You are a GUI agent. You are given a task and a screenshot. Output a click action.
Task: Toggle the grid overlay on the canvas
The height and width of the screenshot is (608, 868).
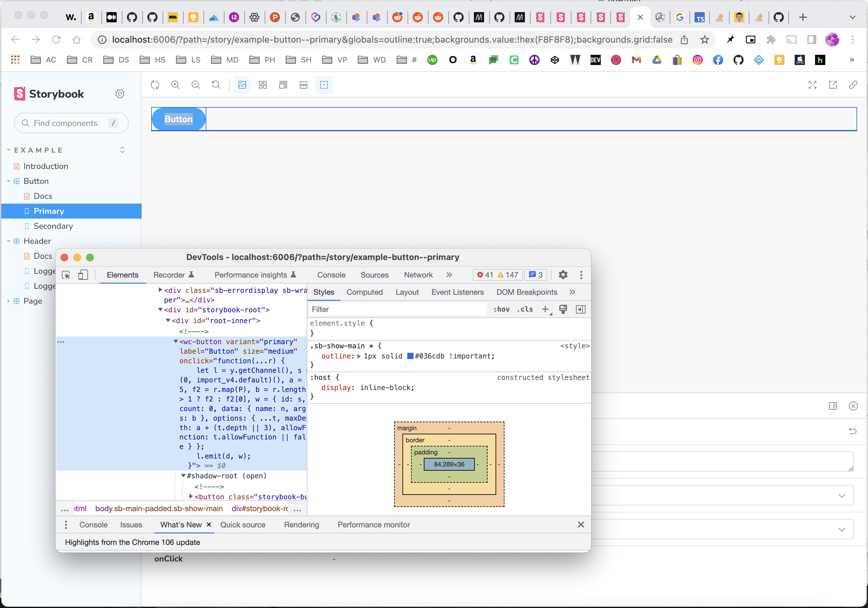pyautogui.click(x=263, y=85)
